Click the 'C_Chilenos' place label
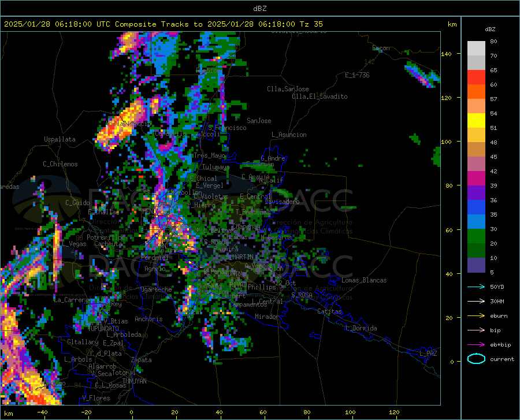The height and width of the screenshot is (420, 520). [60, 164]
